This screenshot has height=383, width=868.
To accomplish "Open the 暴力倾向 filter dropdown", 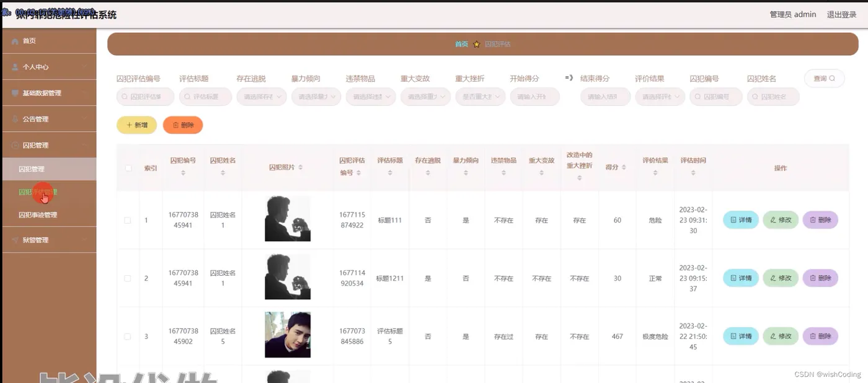I will (x=316, y=97).
